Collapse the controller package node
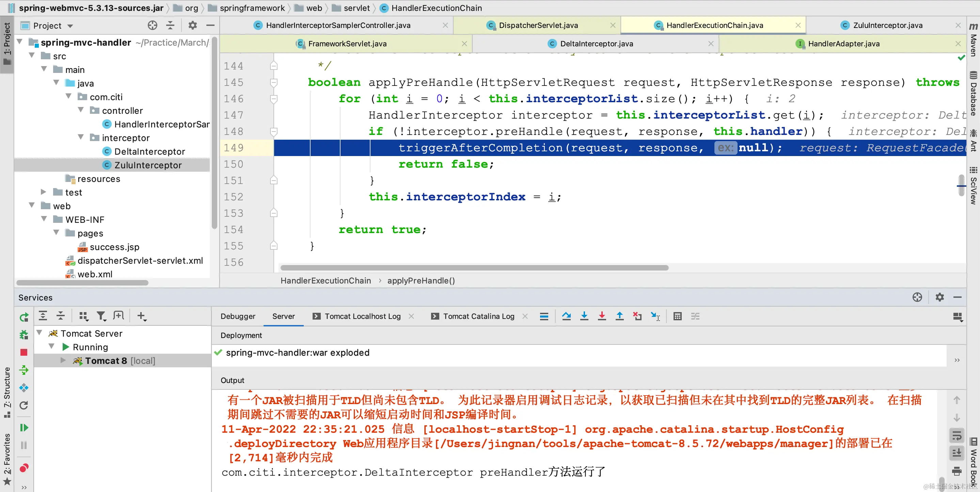The width and height of the screenshot is (980, 492). [81, 110]
